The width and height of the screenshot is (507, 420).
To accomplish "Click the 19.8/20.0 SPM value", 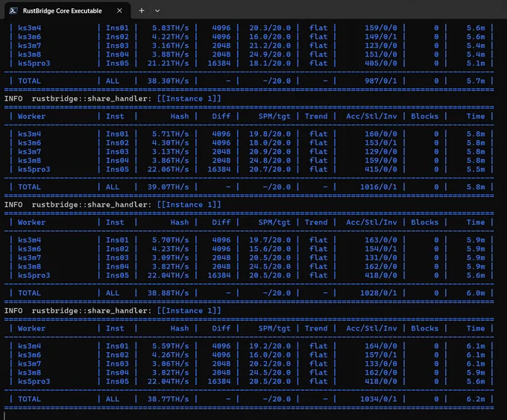I will [270, 134].
